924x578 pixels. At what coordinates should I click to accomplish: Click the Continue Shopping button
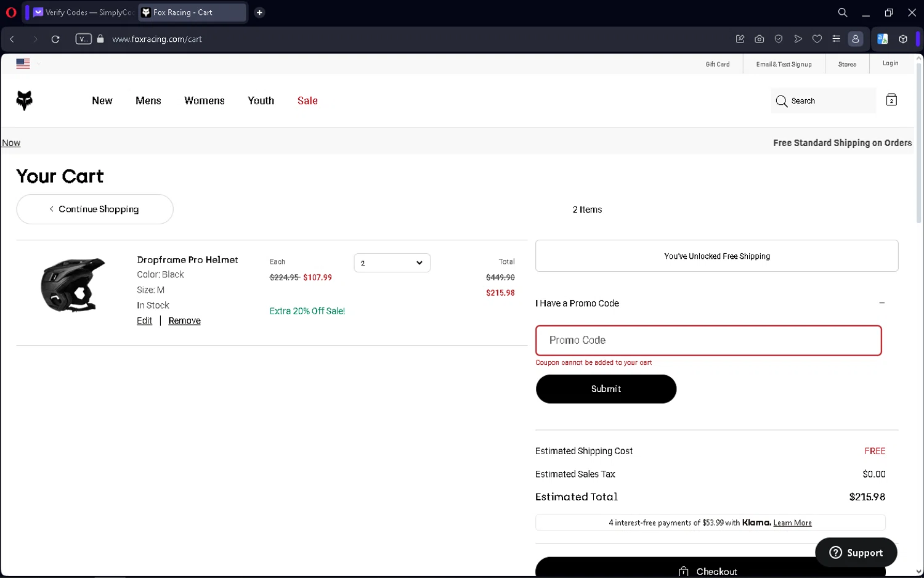coord(95,209)
